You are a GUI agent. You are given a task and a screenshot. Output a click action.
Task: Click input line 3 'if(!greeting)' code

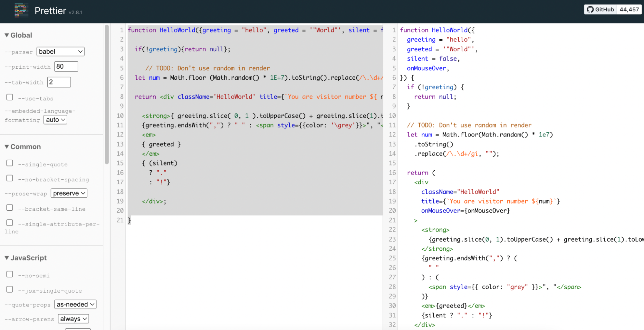coord(183,49)
